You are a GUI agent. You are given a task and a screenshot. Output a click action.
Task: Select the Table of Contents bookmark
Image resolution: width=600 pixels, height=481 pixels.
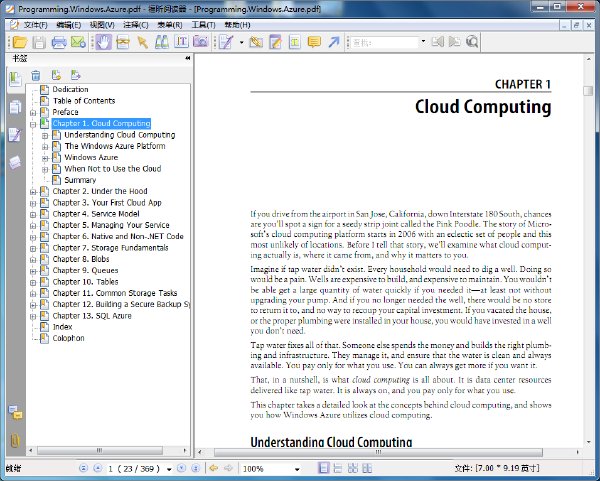click(84, 101)
